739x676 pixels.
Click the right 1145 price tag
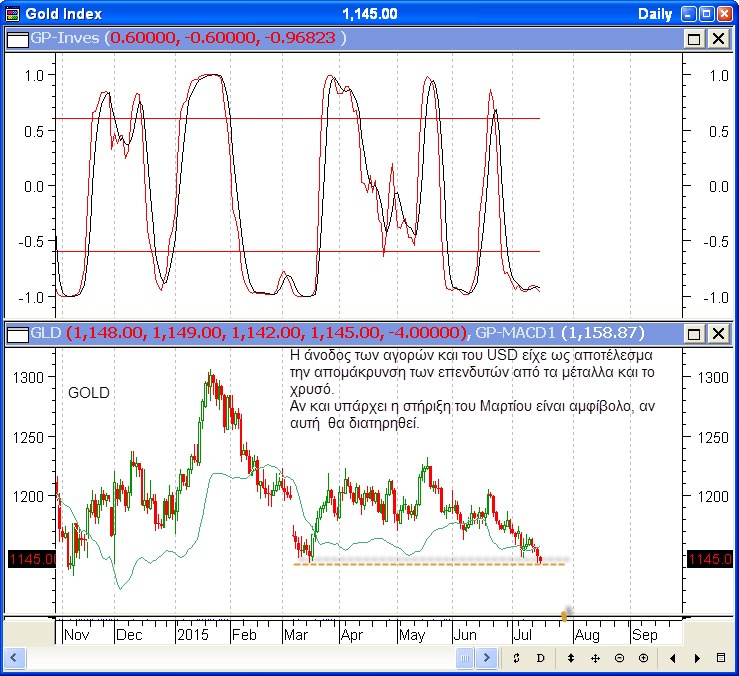(x=710, y=559)
